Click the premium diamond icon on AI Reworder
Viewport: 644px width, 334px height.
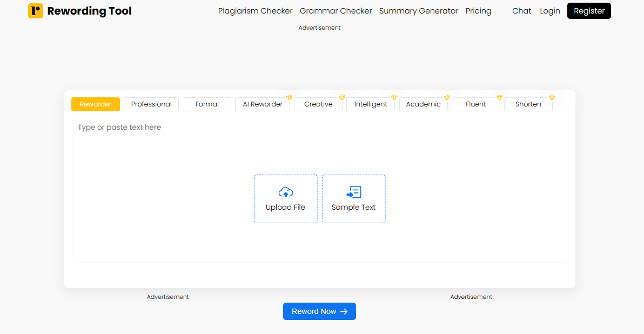click(x=289, y=98)
